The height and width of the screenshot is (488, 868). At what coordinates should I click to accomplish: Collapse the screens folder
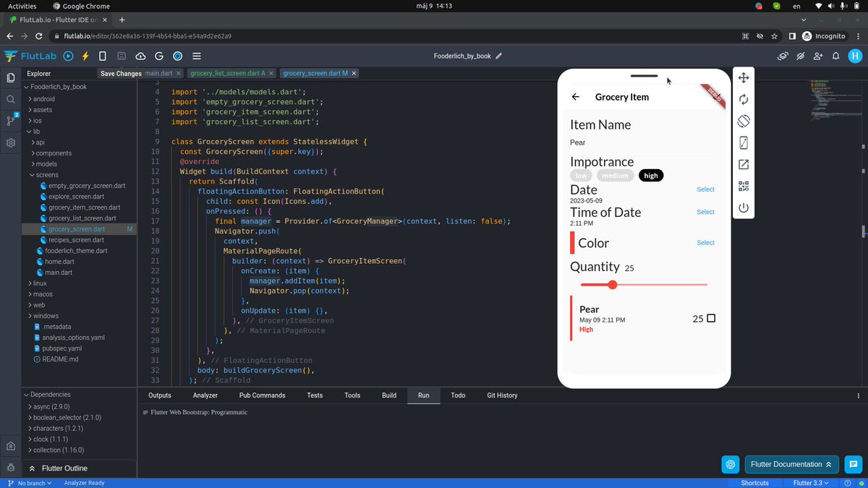coord(47,175)
